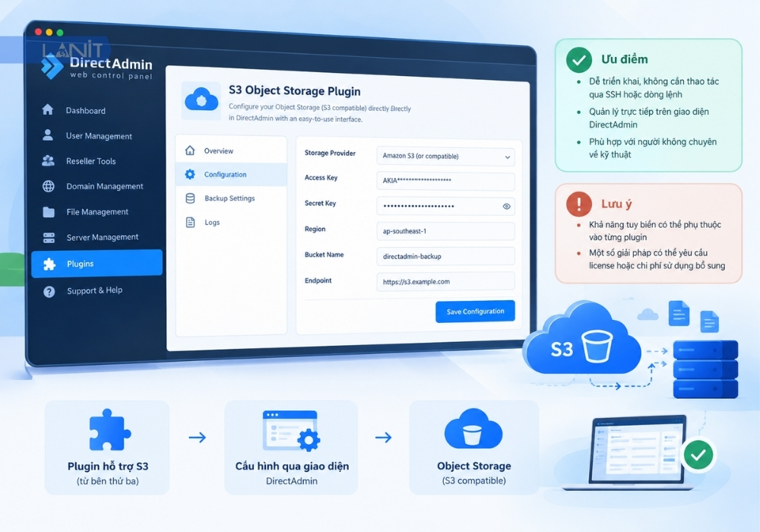Click the Configuration gear icon

point(190,174)
